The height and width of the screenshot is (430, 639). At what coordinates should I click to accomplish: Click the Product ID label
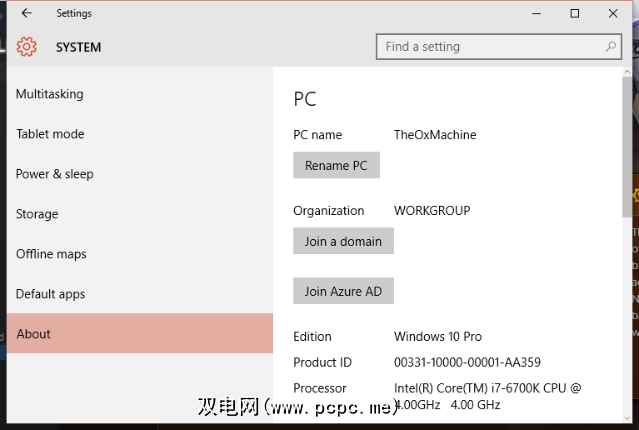click(322, 362)
